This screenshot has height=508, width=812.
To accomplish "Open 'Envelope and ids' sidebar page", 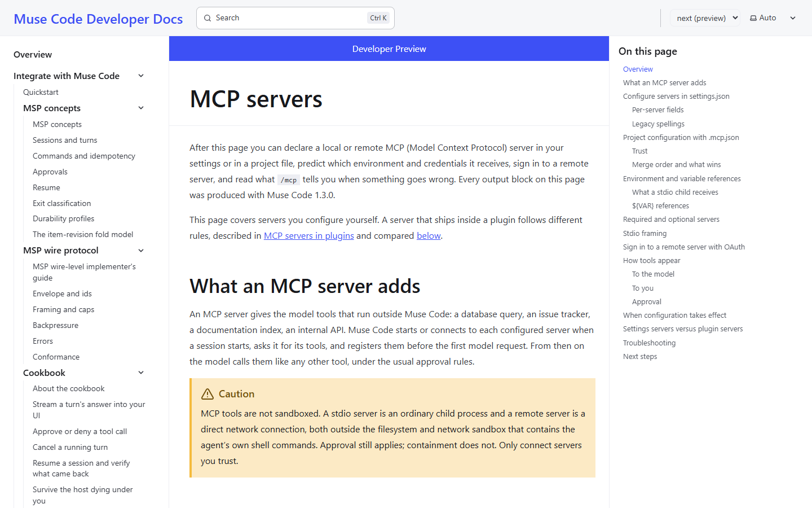I will click(x=62, y=294).
